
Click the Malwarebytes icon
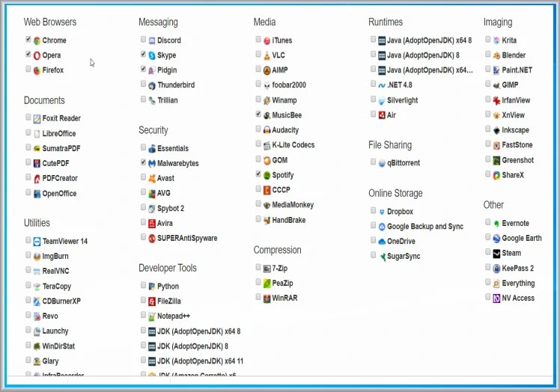[152, 164]
